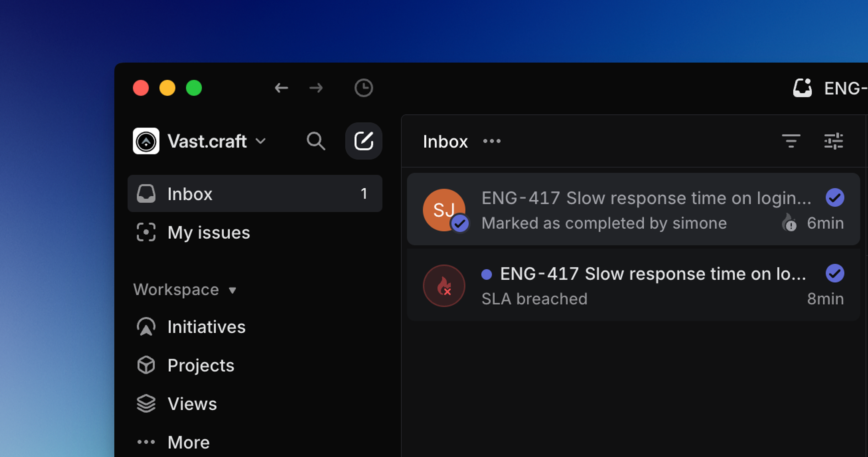Open the Vast.craft workspace menu
The height and width of the screenshot is (457, 868).
[x=217, y=141]
